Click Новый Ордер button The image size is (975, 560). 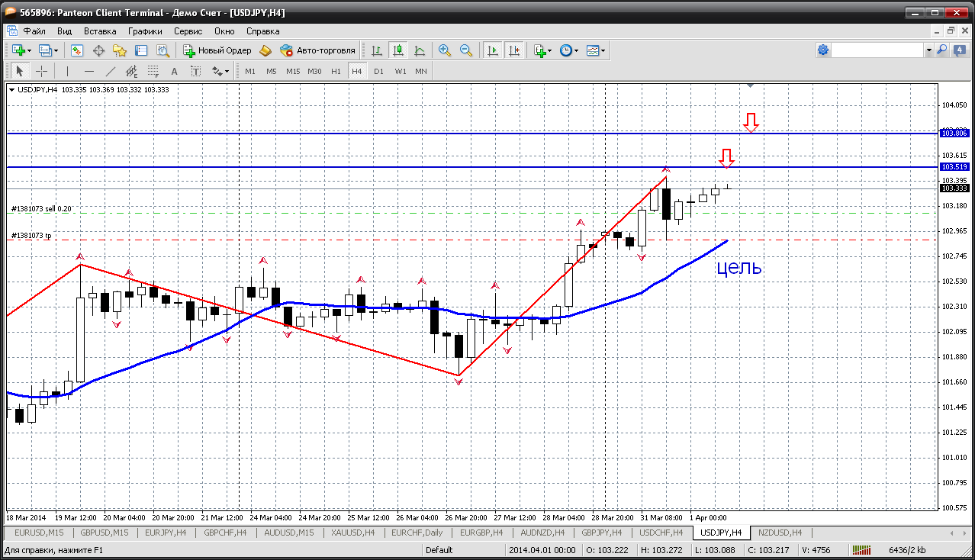pyautogui.click(x=218, y=50)
